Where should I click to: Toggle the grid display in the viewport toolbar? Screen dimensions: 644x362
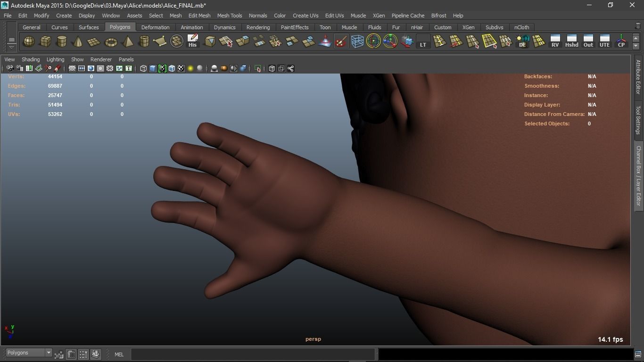coord(72,69)
